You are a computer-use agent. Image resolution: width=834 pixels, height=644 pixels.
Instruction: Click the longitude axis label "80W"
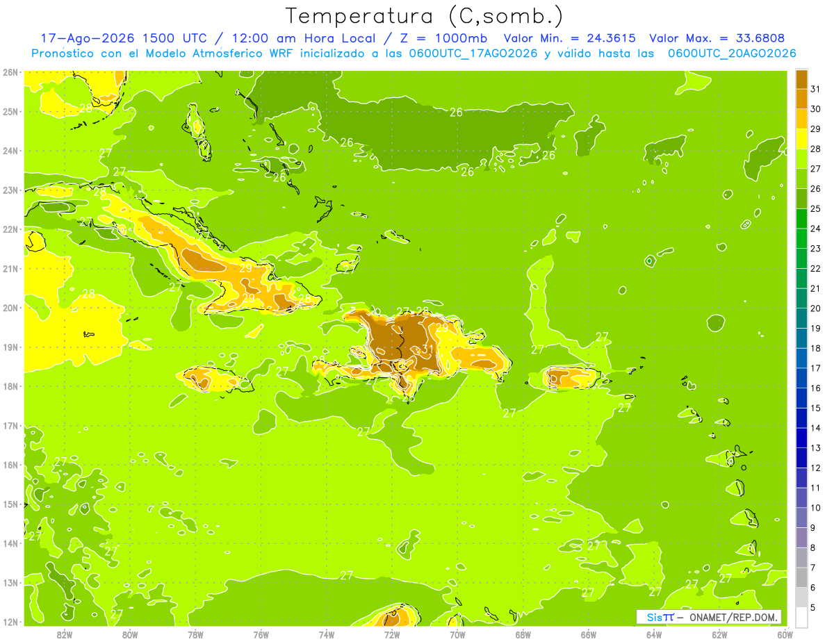point(130,634)
